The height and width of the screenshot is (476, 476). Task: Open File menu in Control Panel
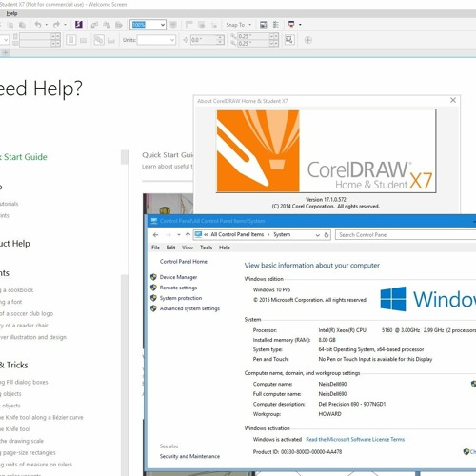[155, 248]
